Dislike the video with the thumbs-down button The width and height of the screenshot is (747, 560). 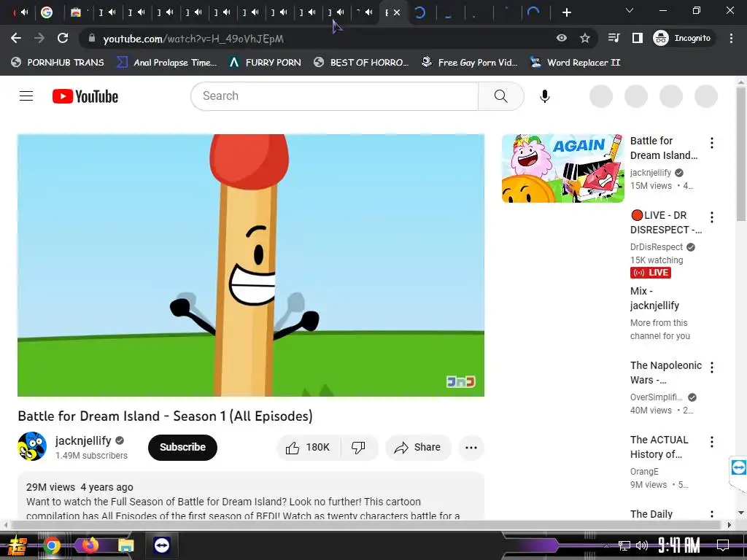click(358, 447)
